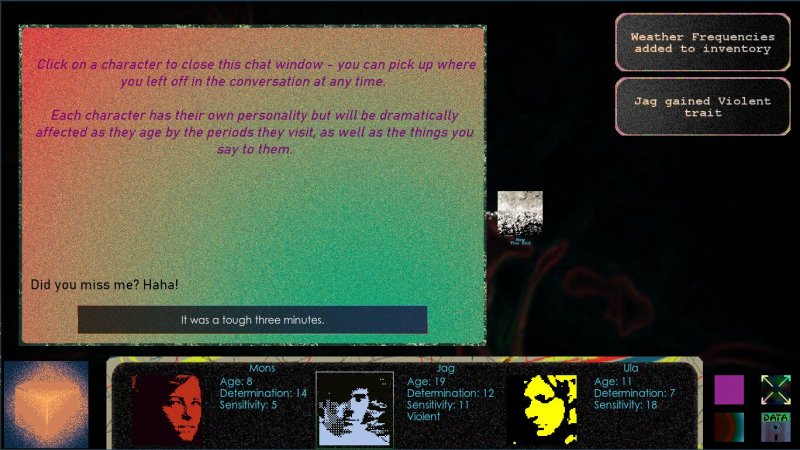Dismiss 'Jag gained Violent trait' notification
This screenshot has width=800, height=450.
pyautogui.click(x=702, y=107)
